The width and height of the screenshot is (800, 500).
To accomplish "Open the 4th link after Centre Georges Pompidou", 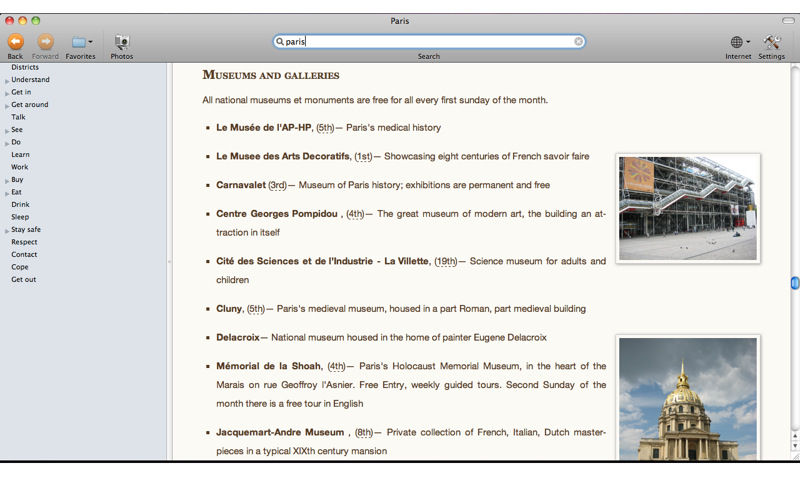I will pos(356,214).
